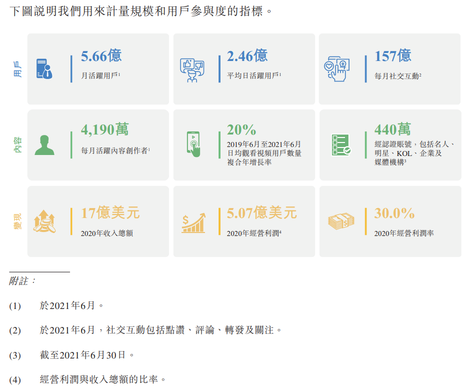Click the blue 用戶 row label
This screenshot has width=471, height=392.
coord(17,69)
